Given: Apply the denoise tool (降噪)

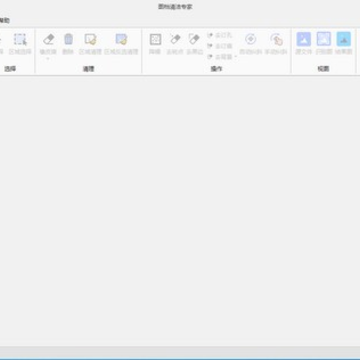Looking at the screenshot, I should click(x=155, y=44).
